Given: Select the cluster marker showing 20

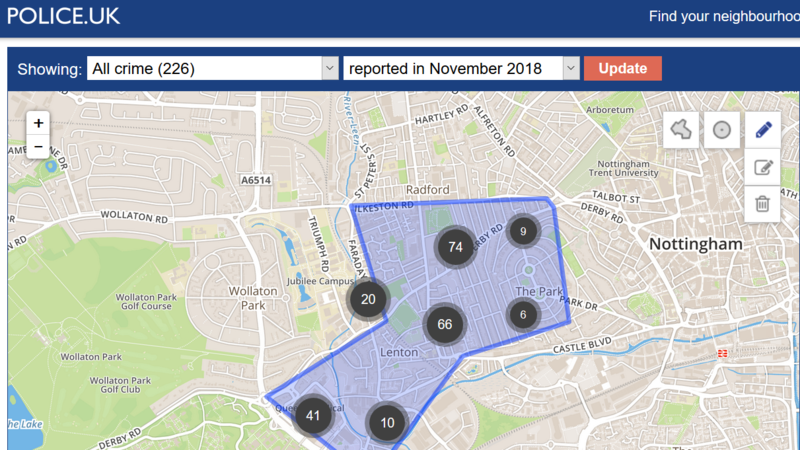Looking at the screenshot, I should click(x=368, y=299).
